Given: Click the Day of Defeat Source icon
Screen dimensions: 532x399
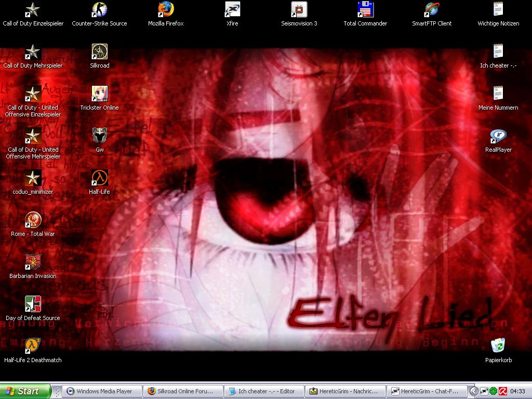Looking at the screenshot, I should pyautogui.click(x=33, y=304).
